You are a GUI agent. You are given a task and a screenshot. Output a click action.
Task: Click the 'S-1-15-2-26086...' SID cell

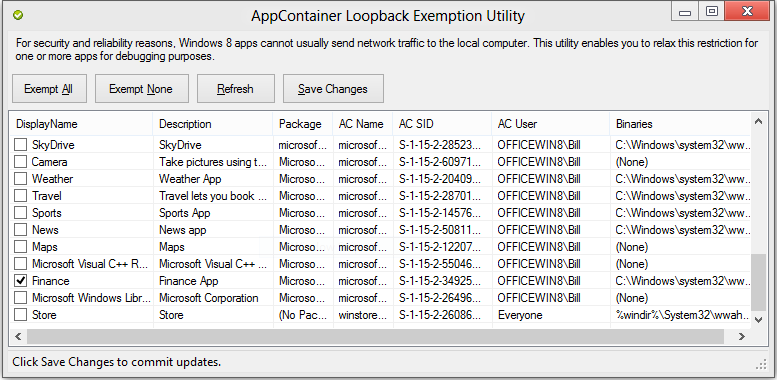coord(443,315)
